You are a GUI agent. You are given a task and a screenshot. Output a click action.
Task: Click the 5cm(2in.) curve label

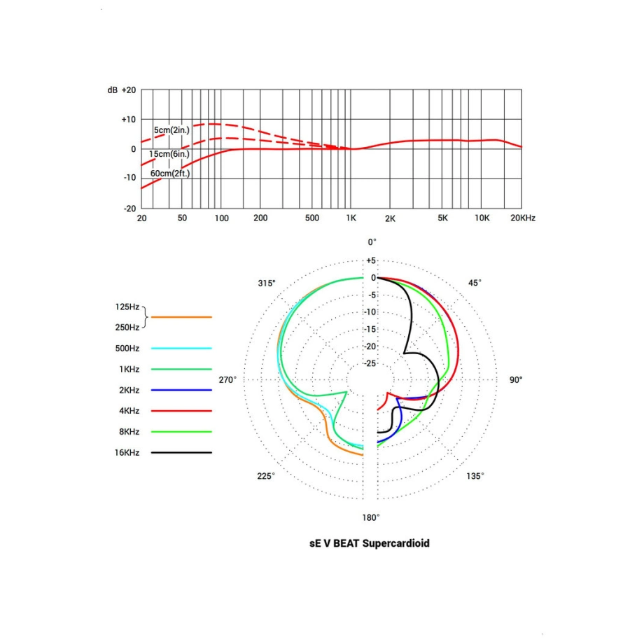coord(171,130)
